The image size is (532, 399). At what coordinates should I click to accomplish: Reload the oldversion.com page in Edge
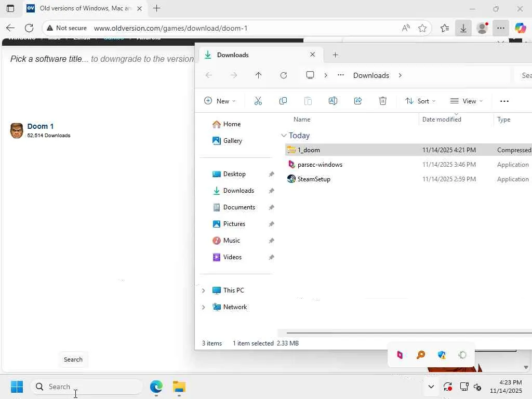tap(29, 28)
